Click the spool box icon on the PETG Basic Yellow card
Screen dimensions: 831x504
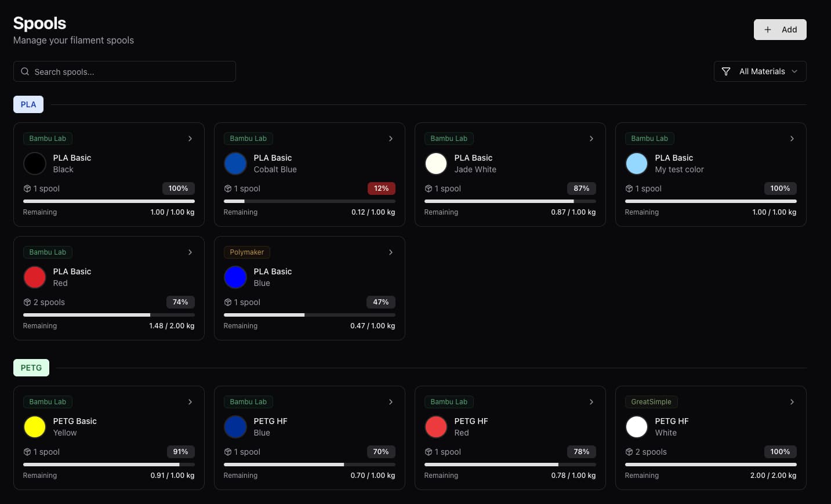point(27,452)
